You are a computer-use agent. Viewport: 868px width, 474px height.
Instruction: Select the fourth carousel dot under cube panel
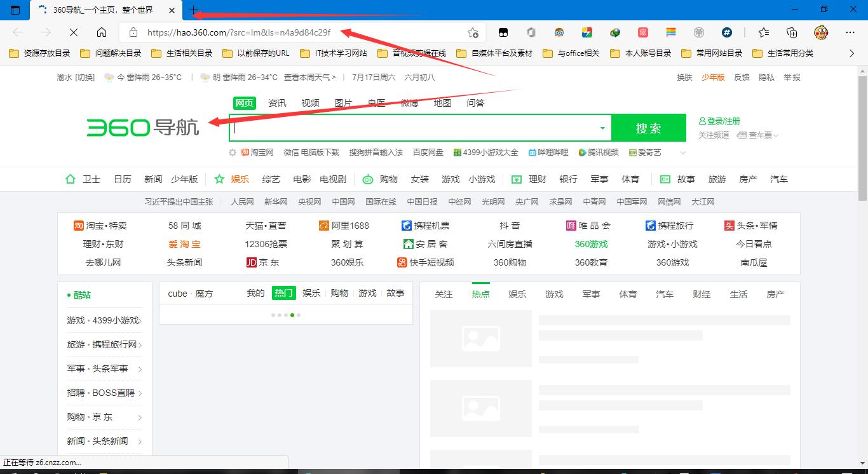292,315
